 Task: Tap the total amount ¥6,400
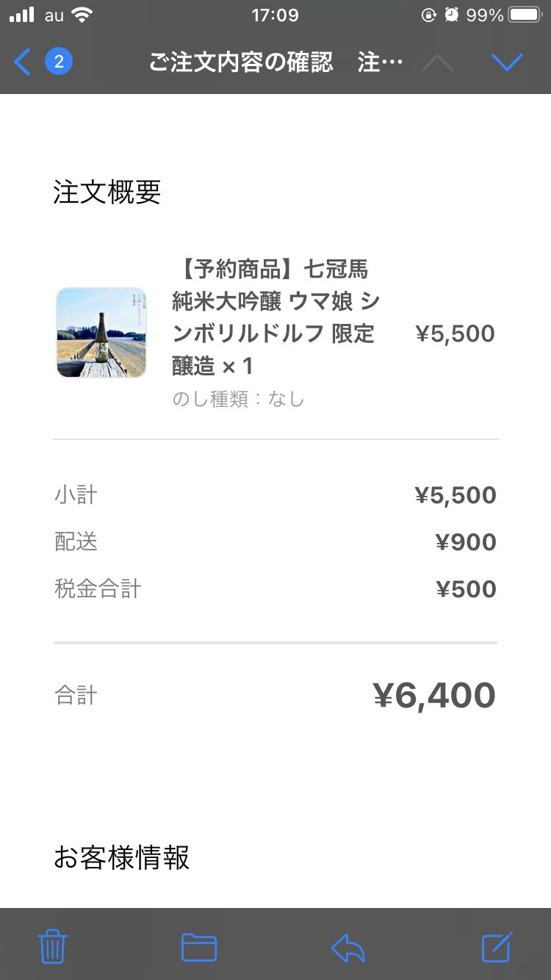(x=434, y=696)
